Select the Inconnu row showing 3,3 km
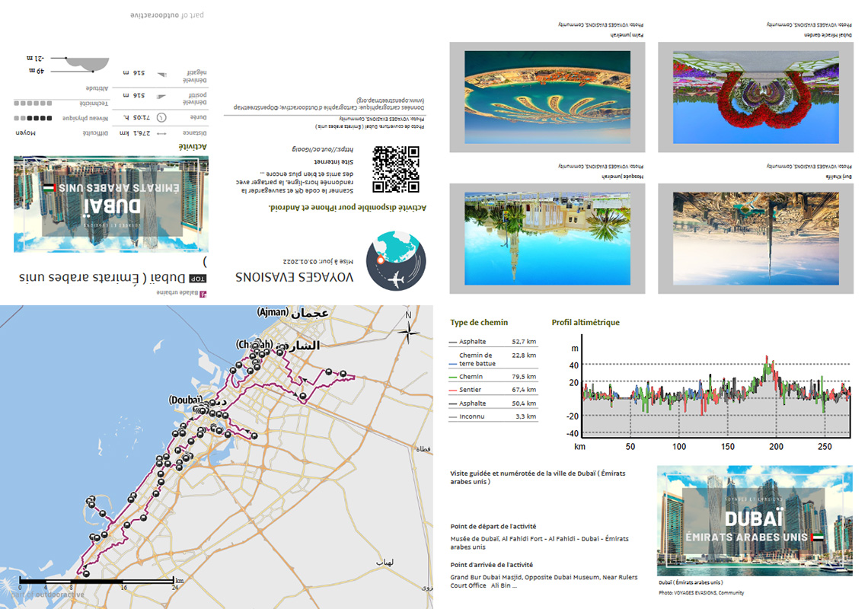The image size is (868, 609). pos(493,416)
